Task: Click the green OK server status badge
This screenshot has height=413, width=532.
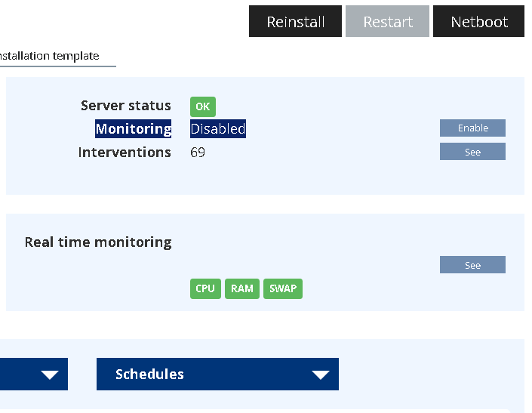Action: coord(202,106)
